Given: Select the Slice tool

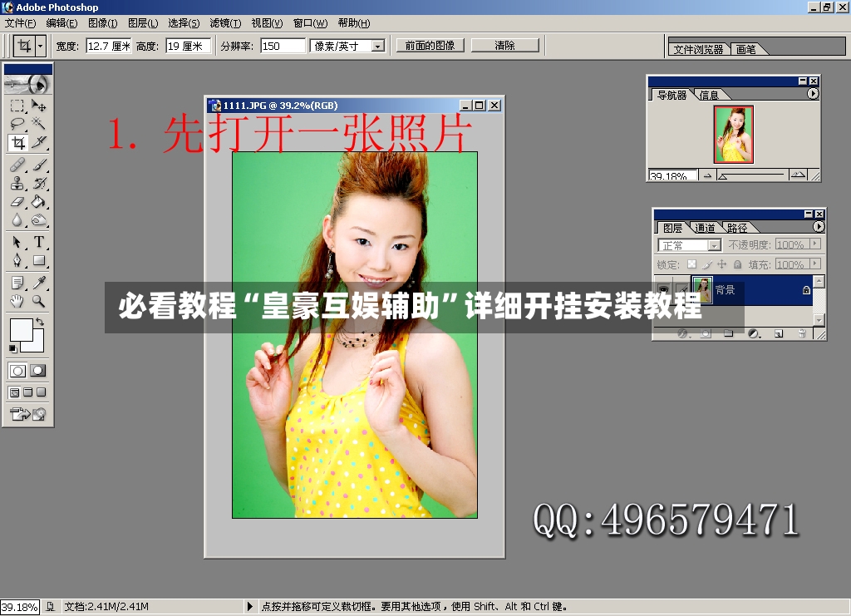Looking at the screenshot, I should pyautogui.click(x=38, y=143).
